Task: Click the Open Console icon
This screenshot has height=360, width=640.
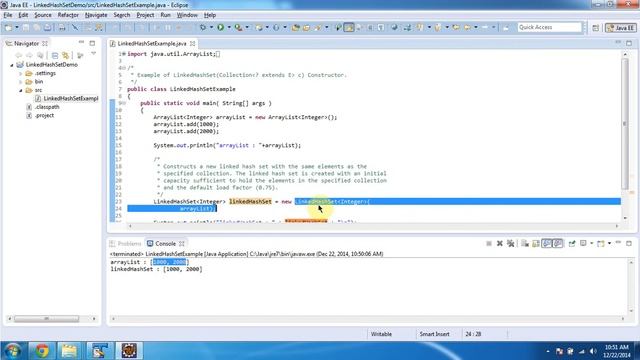Action: 601,244
